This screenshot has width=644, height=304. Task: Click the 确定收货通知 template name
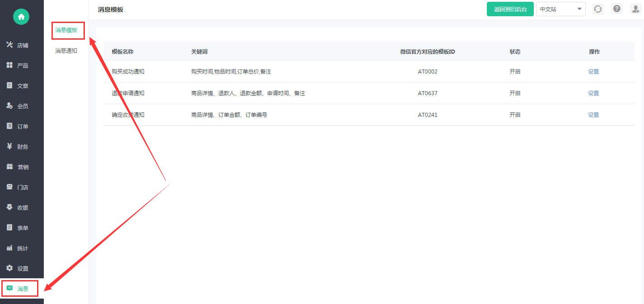point(128,115)
